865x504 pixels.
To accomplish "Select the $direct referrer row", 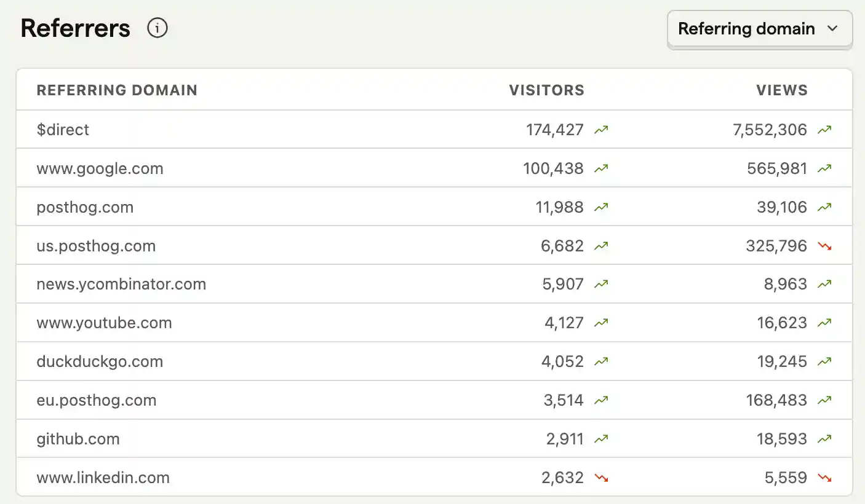I will 434,130.
